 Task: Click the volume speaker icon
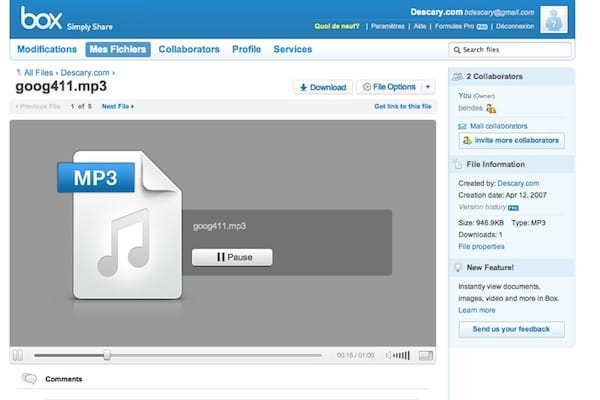[389, 355]
